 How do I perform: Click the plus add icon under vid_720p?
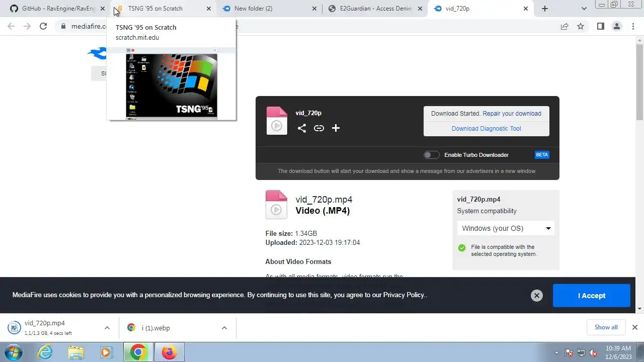336,128
